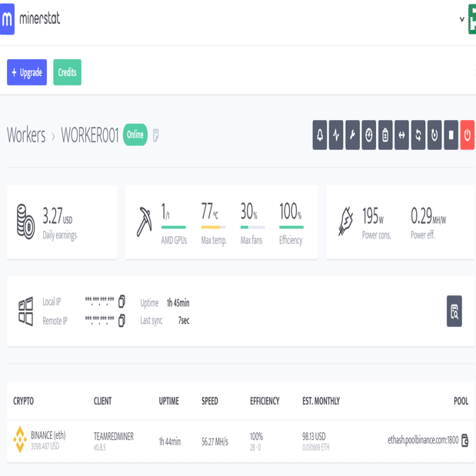Click the 1h 45min uptime value
This screenshot has width=476, height=476.
tap(178, 303)
